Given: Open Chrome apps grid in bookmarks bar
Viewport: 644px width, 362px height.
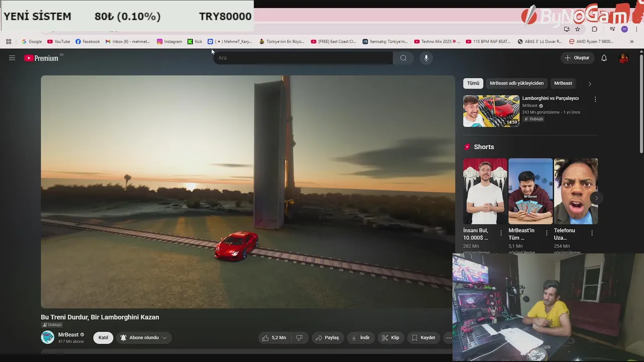Looking at the screenshot, I should pos(9,42).
